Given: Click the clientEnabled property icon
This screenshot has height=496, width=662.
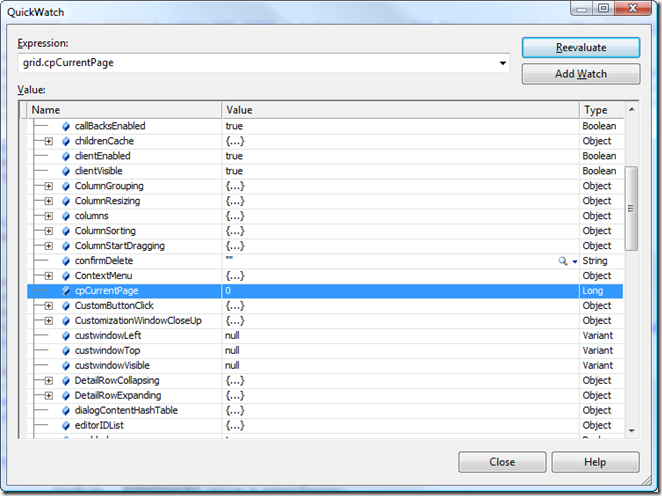Looking at the screenshot, I should click(x=66, y=156).
